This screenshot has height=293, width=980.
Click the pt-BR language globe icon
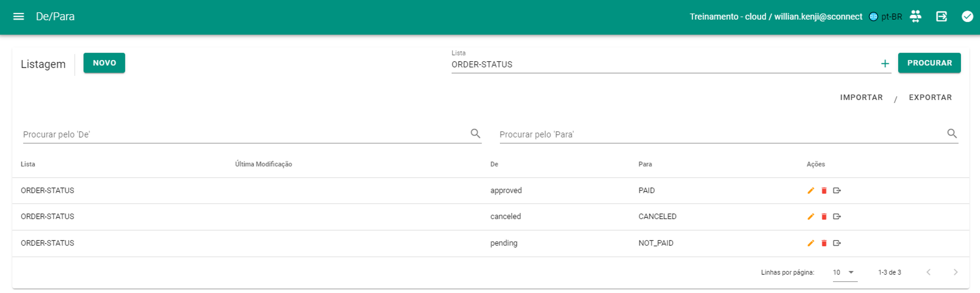click(x=873, y=17)
